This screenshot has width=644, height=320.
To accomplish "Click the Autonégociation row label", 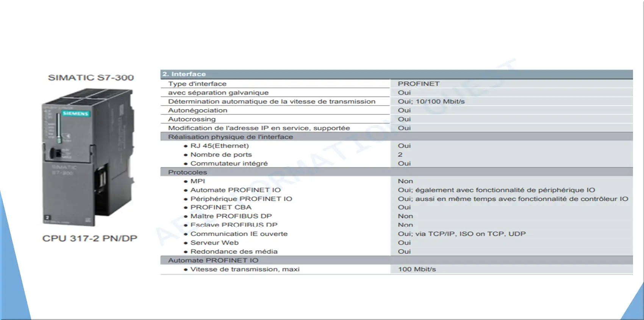I will (x=198, y=111).
